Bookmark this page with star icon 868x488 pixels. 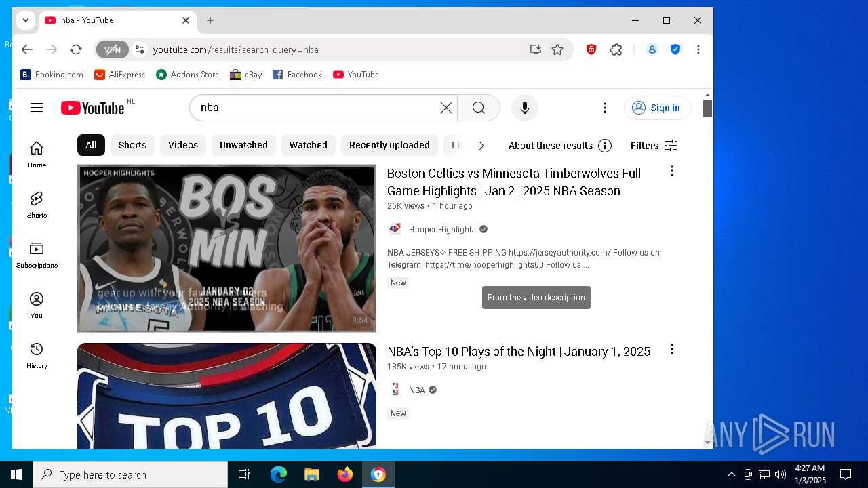(x=557, y=49)
